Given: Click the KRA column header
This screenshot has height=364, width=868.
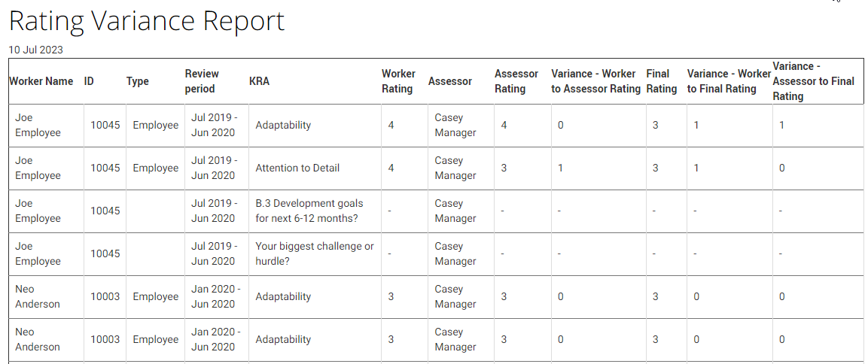Looking at the screenshot, I should coord(259,81).
